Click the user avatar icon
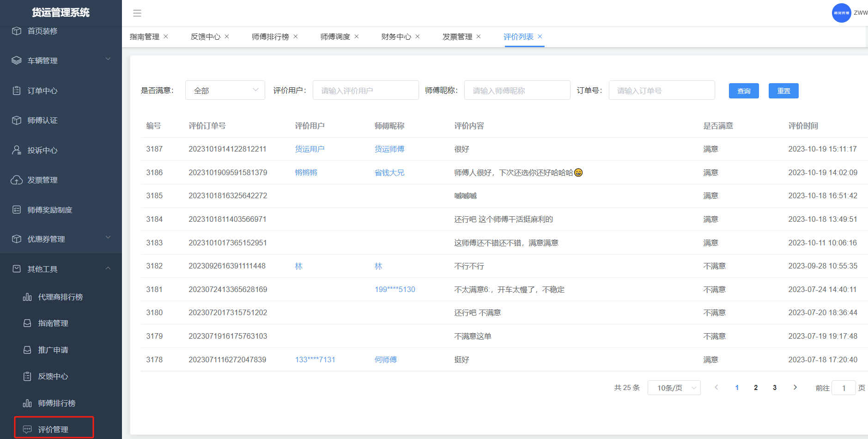Screen dimensions: 868x439 click(x=841, y=13)
